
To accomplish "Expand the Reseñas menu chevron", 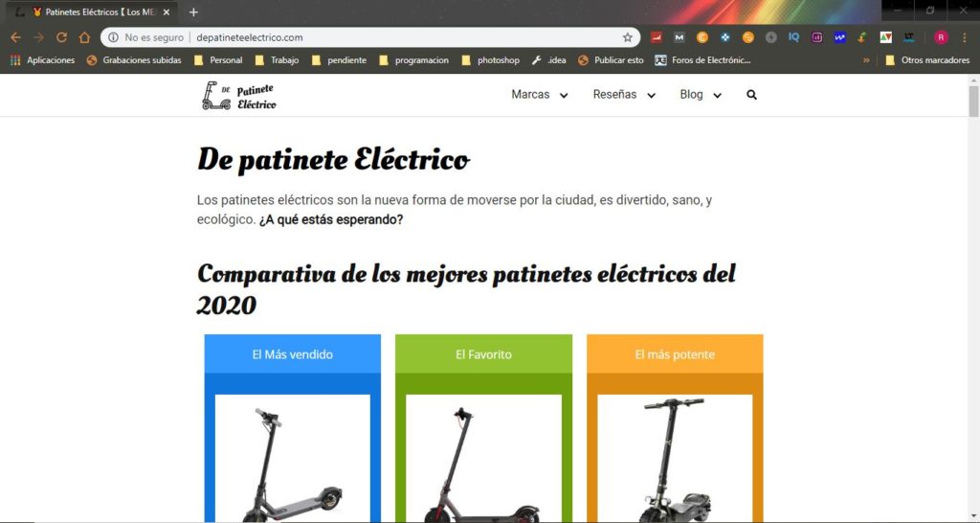I will pos(651,96).
